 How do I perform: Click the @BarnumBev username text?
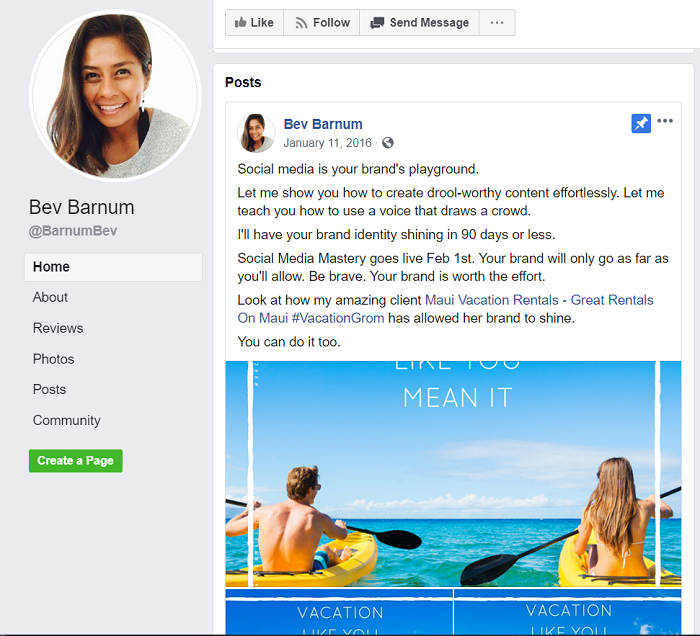(x=73, y=231)
